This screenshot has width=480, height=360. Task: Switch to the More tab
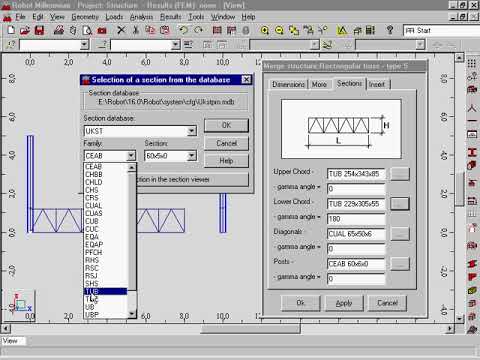pos(319,84)
